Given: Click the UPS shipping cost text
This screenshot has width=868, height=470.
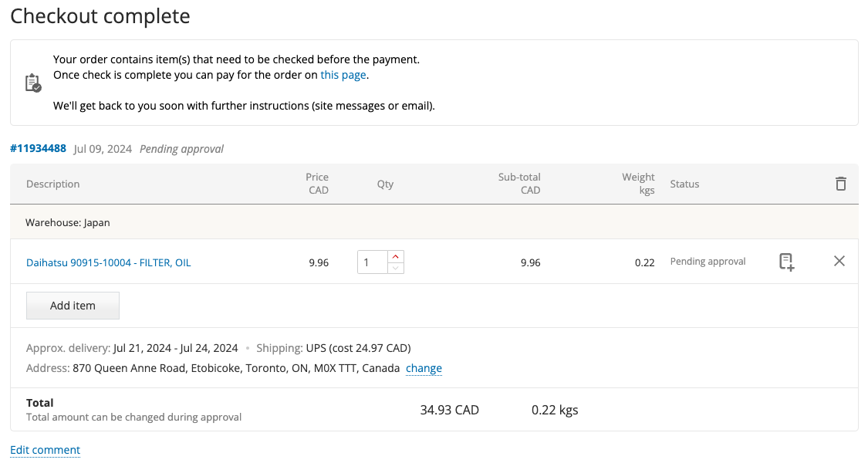Looking at the screenshot, I should click(358, 347).
